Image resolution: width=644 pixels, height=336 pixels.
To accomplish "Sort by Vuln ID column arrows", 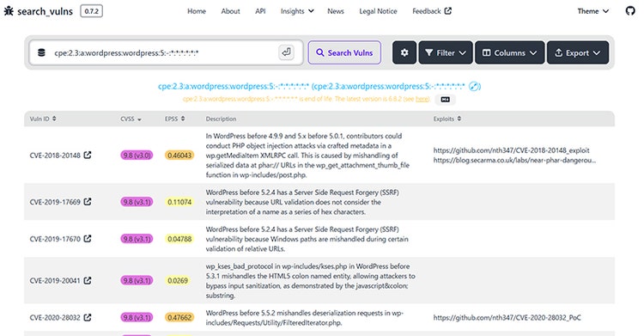I will click(x=54, y=119).
